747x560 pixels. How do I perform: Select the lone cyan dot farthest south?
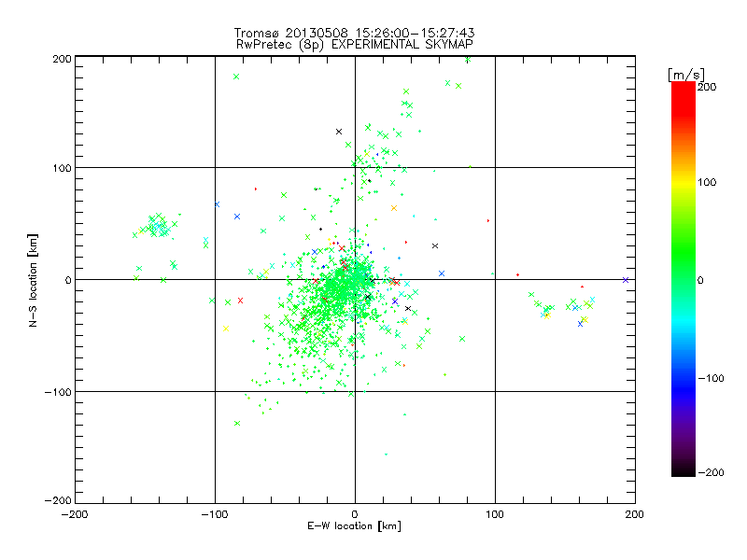click(386, 455)
